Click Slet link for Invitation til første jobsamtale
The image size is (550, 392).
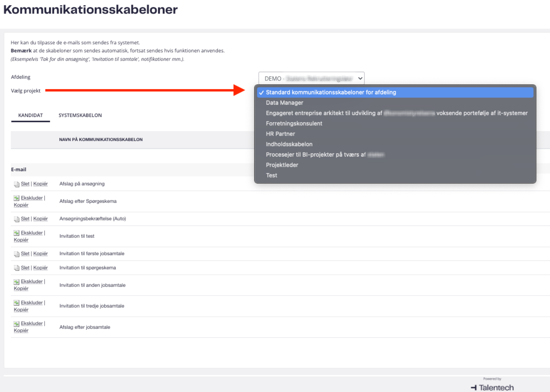pyautogui.click(x=25, y=254)
